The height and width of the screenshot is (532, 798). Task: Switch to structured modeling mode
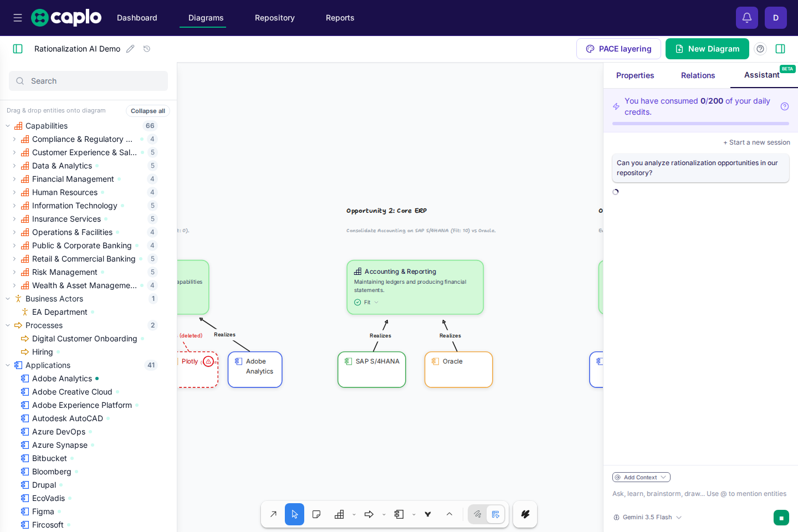495,514
